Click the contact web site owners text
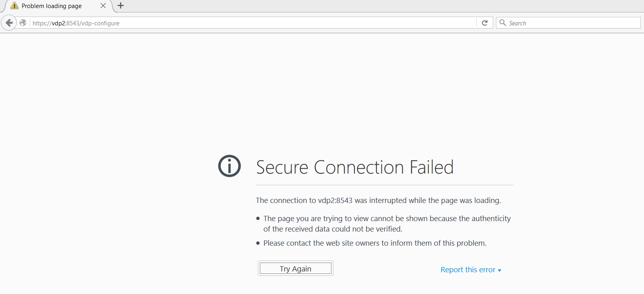 (374, 243)
